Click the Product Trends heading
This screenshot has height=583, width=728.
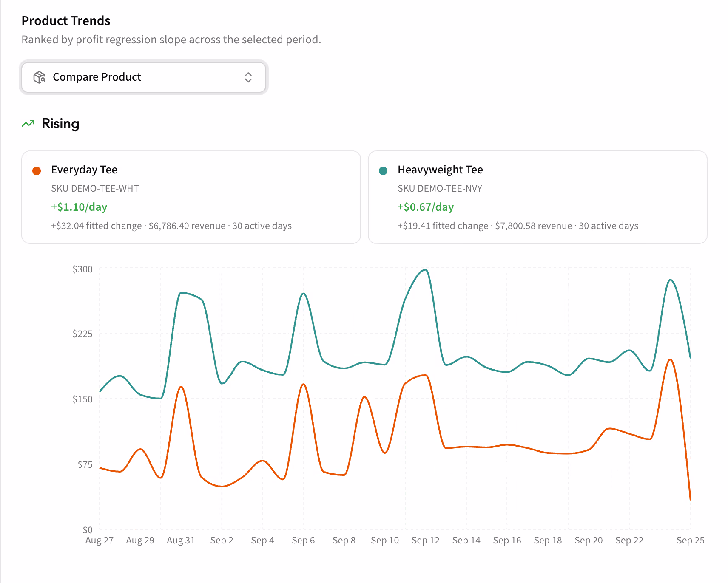coord(66,21)
